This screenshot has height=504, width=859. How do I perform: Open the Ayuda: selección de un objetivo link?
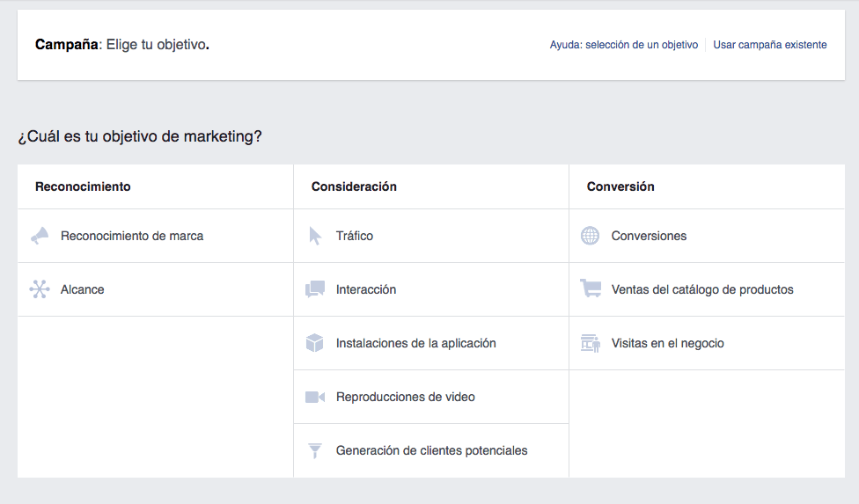tap(624, 45)
